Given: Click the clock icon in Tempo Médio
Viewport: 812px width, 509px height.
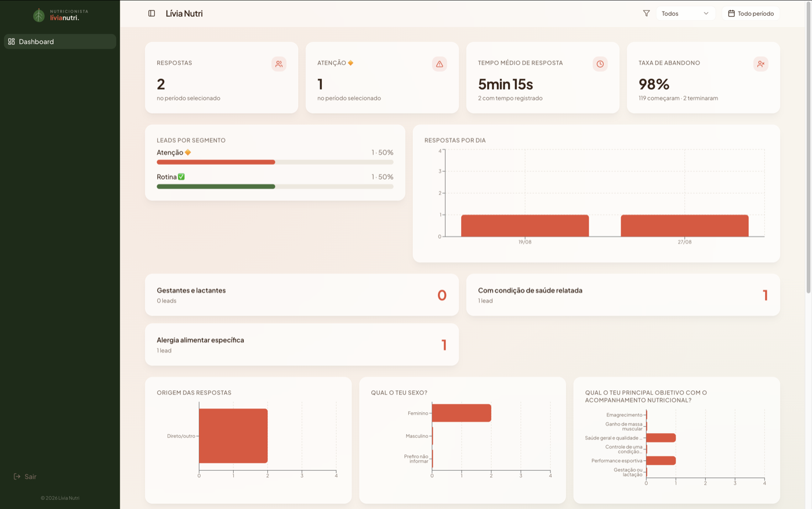Looking at the screenshot, I should [600, 64].
